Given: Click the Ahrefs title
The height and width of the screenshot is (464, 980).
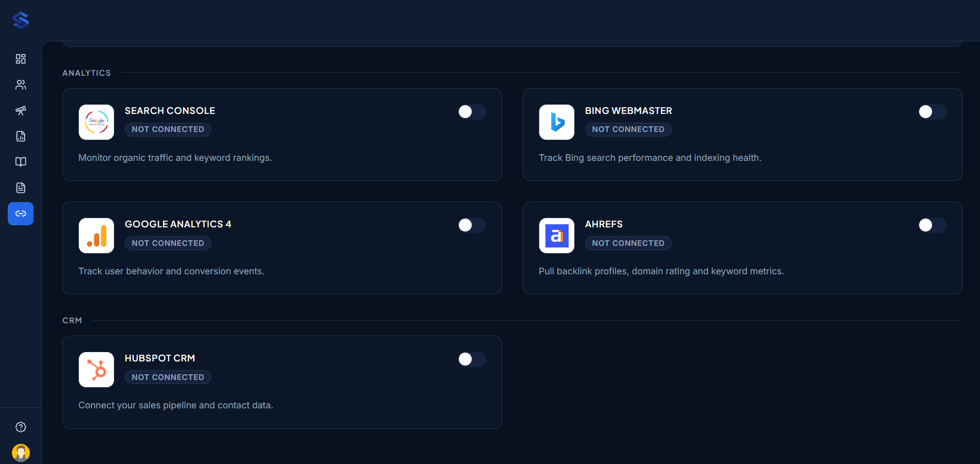Looking at the screenshot, I should click(x=604, y=224).
